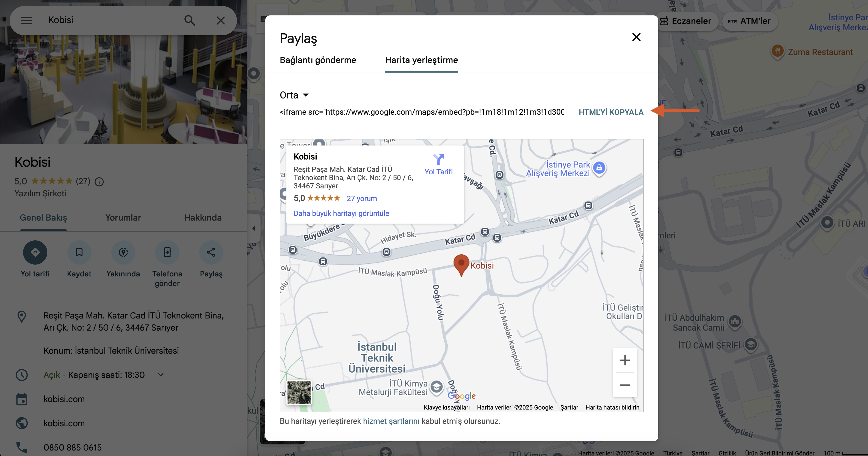Click HTML'Yİ KOPYALA button
The width and height of the screenshot is (868, 456).
pos(611,112)
